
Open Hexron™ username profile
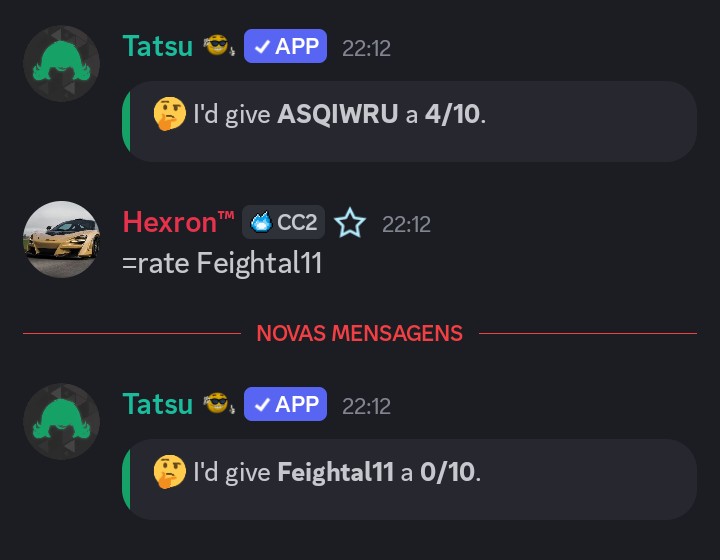point(178,222)
